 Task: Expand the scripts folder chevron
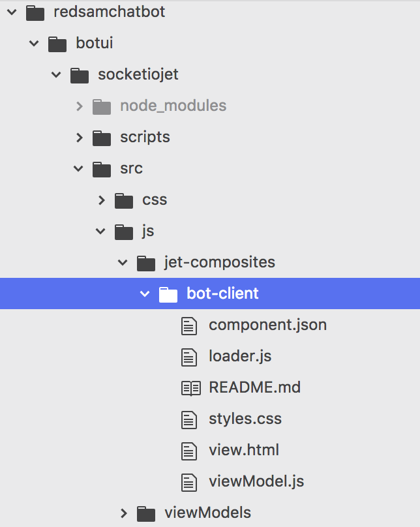tap(79, 138)
